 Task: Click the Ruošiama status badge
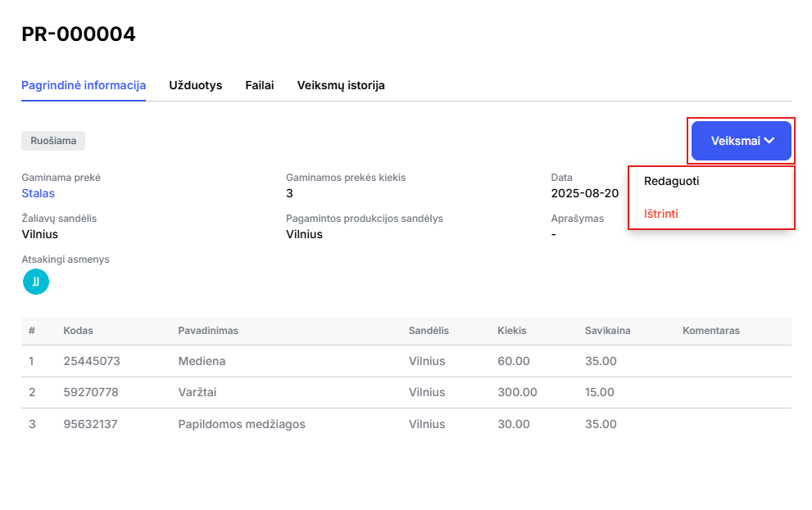point(53,141)
